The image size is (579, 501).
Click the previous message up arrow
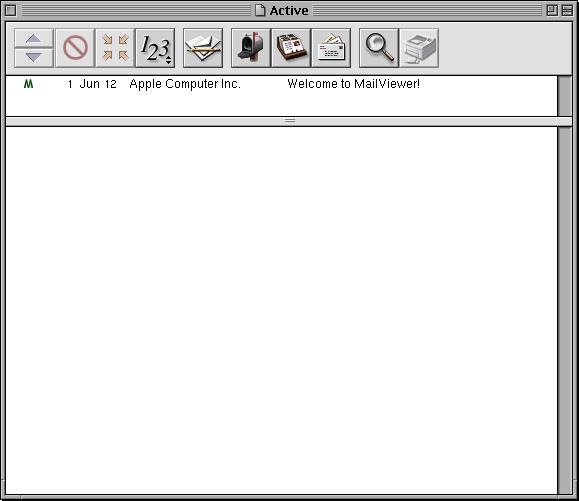(x=34, y=38)
